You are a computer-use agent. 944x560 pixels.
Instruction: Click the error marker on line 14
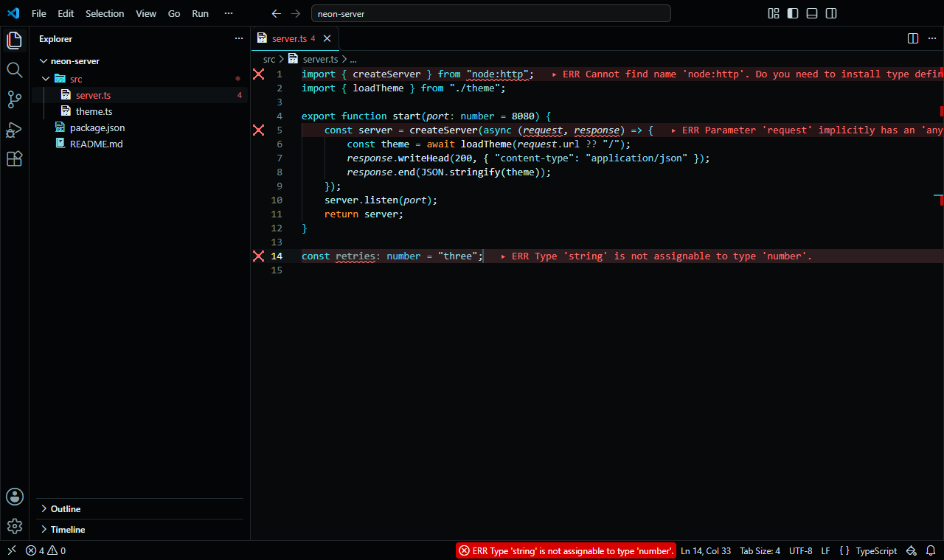coord(259,256)
